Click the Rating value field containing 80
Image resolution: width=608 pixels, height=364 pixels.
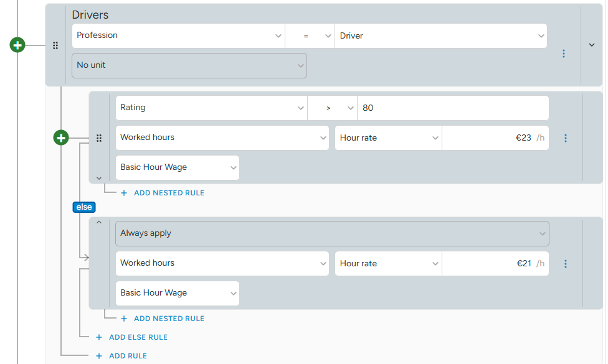[453, 108]
